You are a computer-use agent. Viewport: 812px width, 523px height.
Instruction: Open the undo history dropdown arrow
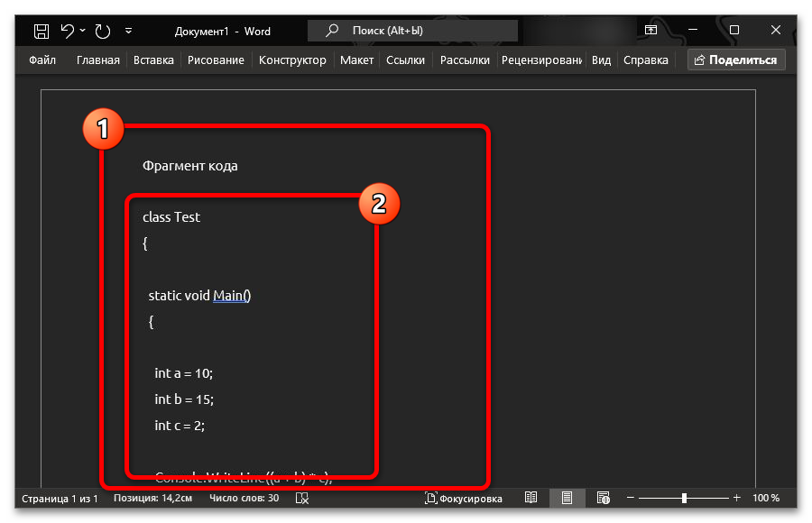coord(83,32)
